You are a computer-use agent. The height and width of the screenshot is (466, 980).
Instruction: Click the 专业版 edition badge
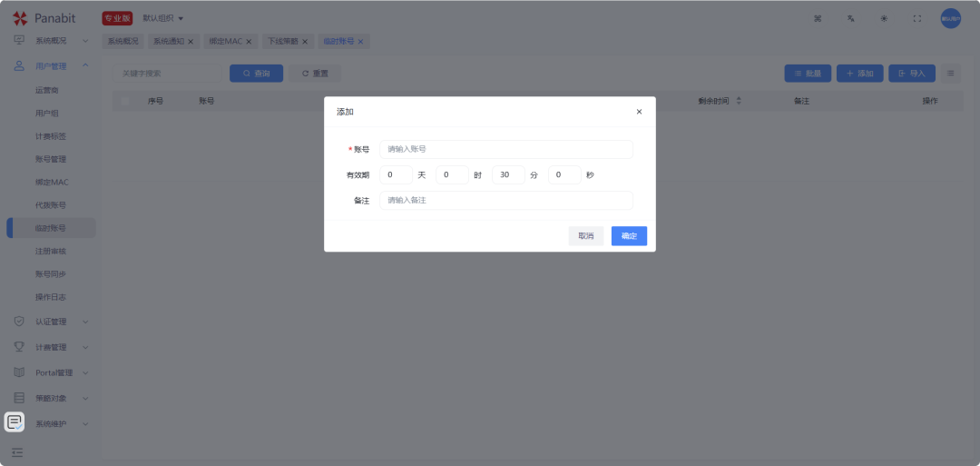(117, 19)
